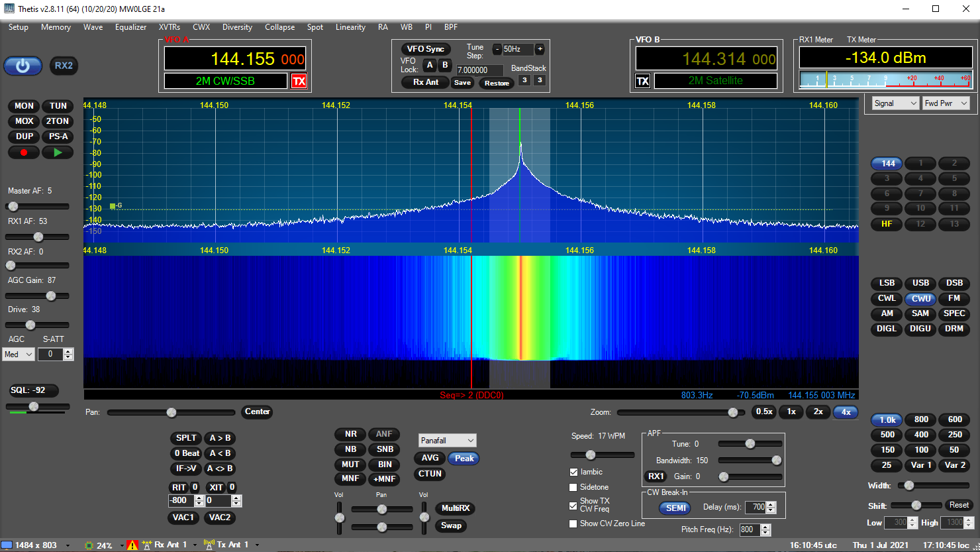Select the 1.0k filter

887,419
